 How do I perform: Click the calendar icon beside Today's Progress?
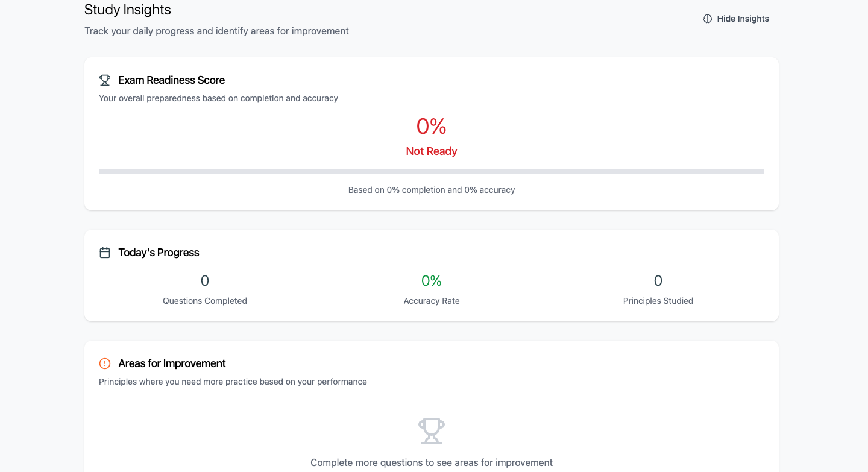coord(105,253)
